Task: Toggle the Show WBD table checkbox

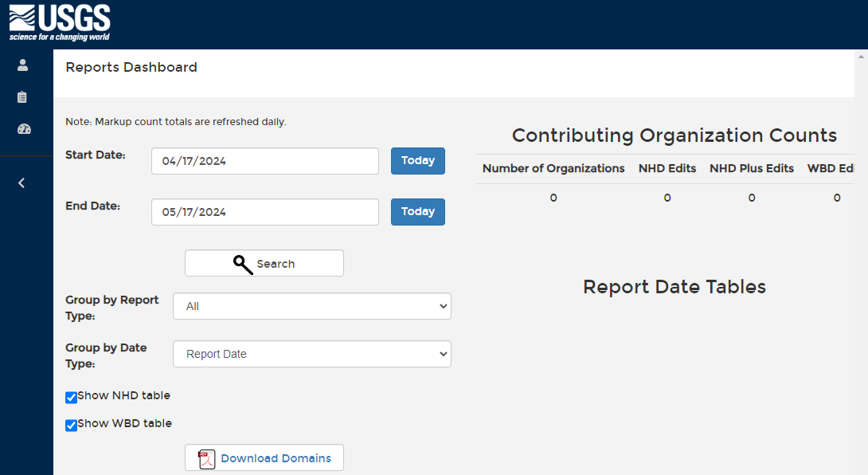Action: (x=72, y=425)
